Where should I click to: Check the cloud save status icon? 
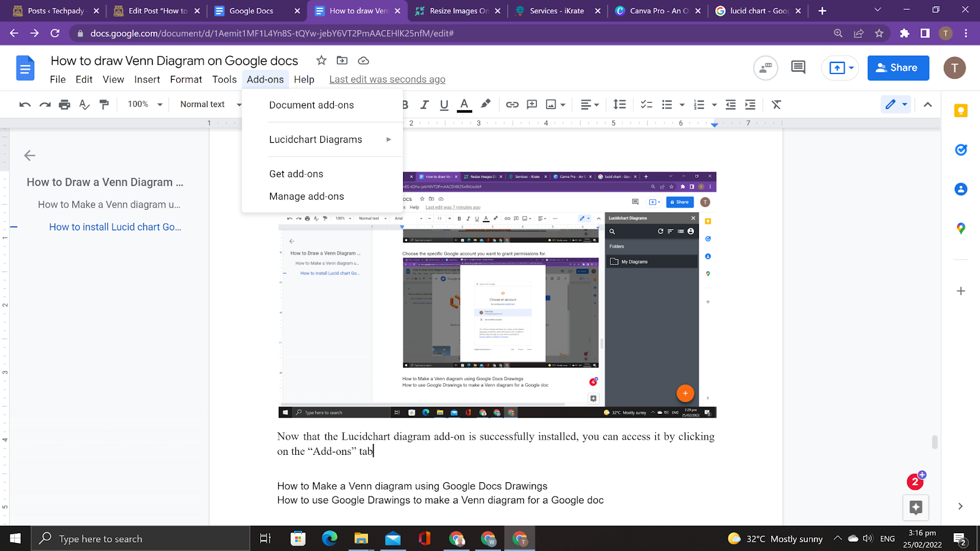[363, 60]
